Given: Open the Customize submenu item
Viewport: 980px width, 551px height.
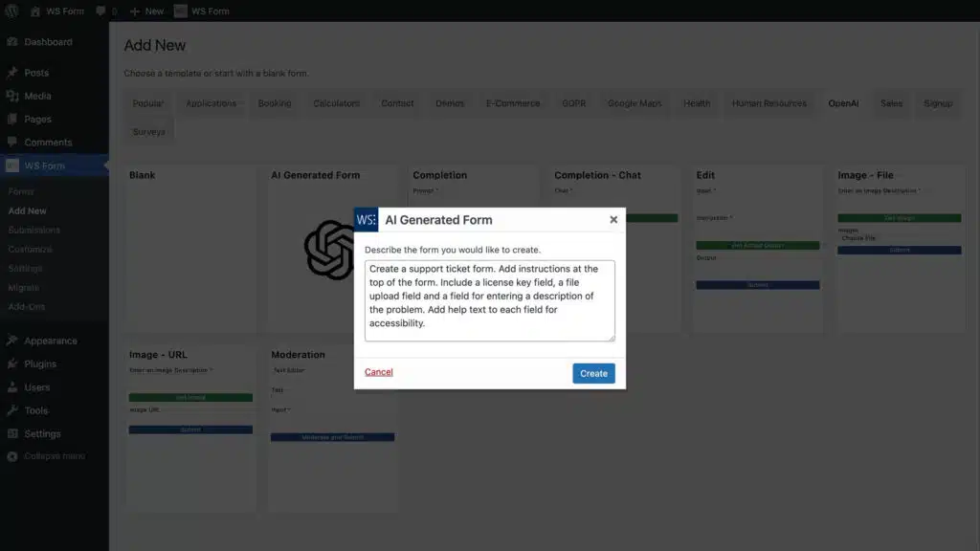Looking at the screenshot, I should [x=30, y=249].
